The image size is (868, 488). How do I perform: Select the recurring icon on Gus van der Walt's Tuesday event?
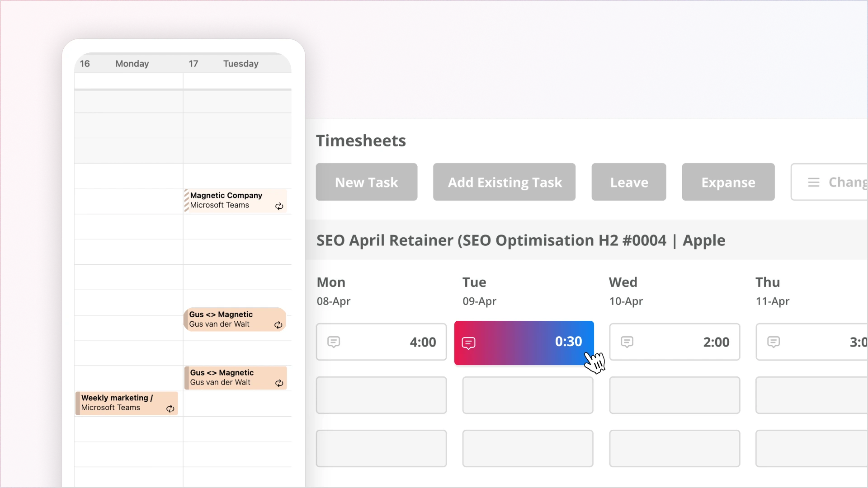[x=278, y=325]
